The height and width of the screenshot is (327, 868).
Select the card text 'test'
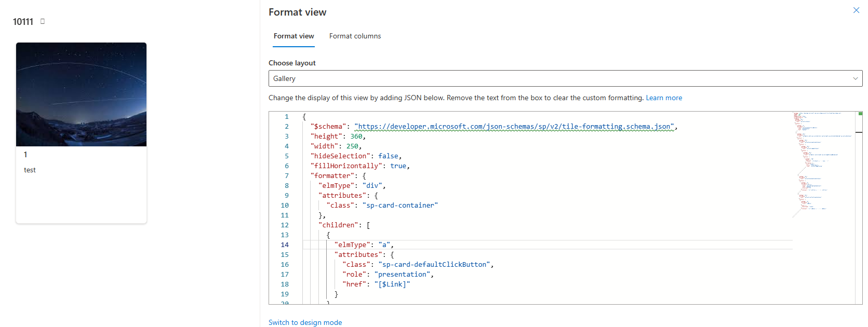(x=30, y=170)
